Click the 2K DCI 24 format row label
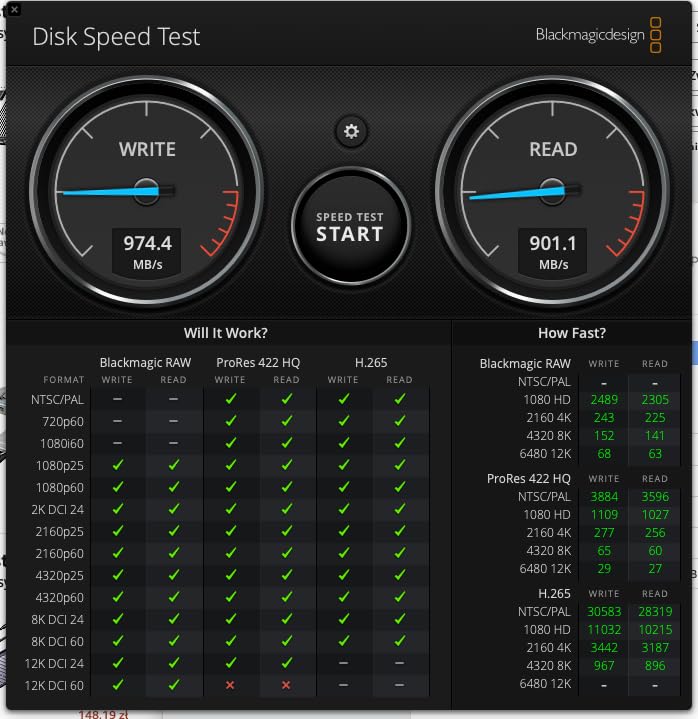 click(x=58, y=509)
